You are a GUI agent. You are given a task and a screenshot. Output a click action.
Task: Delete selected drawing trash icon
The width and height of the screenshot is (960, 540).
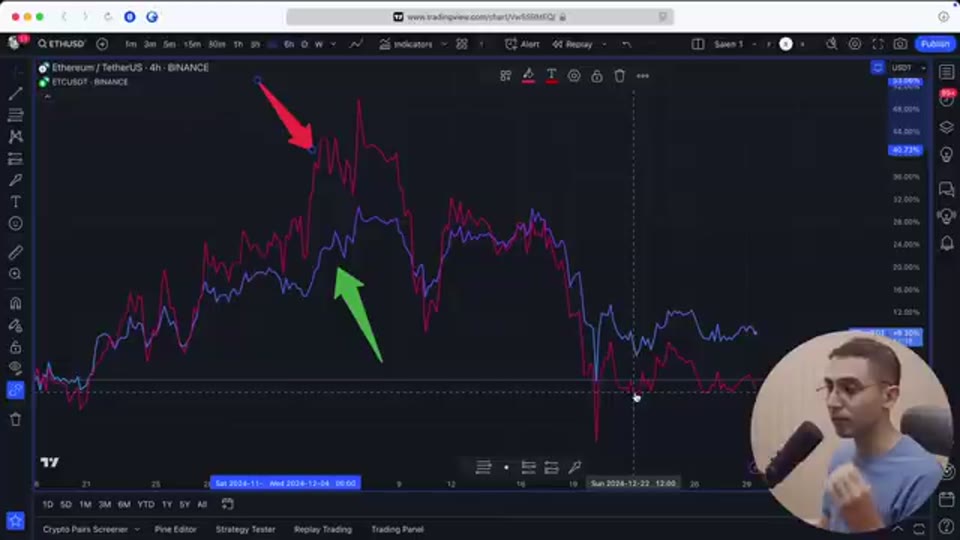tap(620, 76)
